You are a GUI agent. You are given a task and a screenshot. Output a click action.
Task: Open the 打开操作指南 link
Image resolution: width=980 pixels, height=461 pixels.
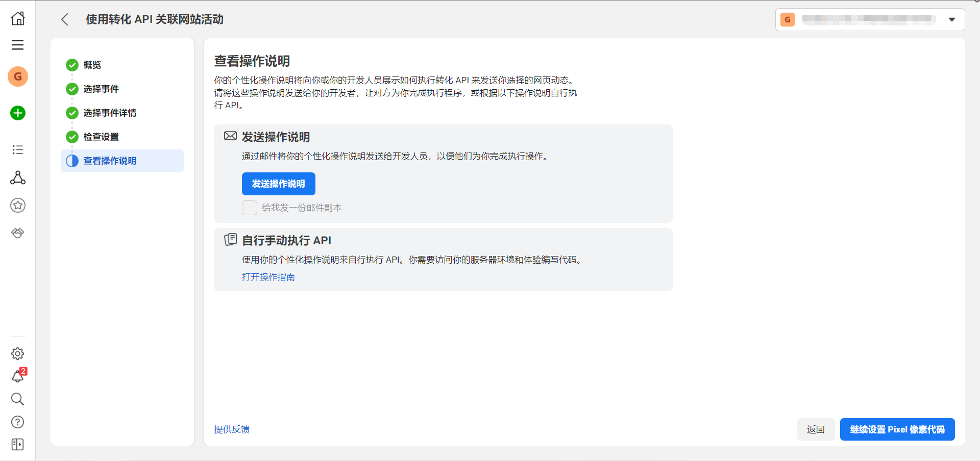coord(268,277)
